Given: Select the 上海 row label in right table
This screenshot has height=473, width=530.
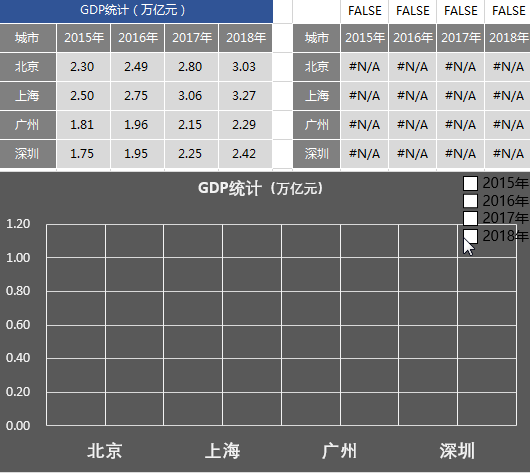Looking at the screenshot, I should (316, 96).
